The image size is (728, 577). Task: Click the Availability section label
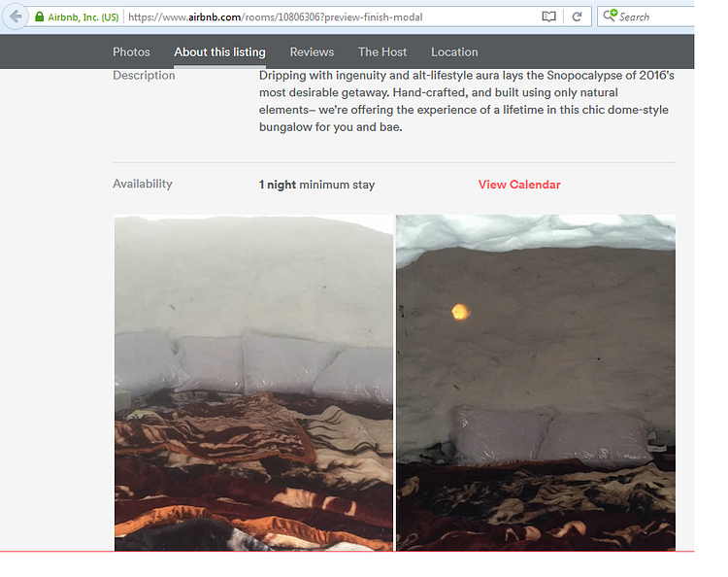pyautogui.click(x=143, y=185)
